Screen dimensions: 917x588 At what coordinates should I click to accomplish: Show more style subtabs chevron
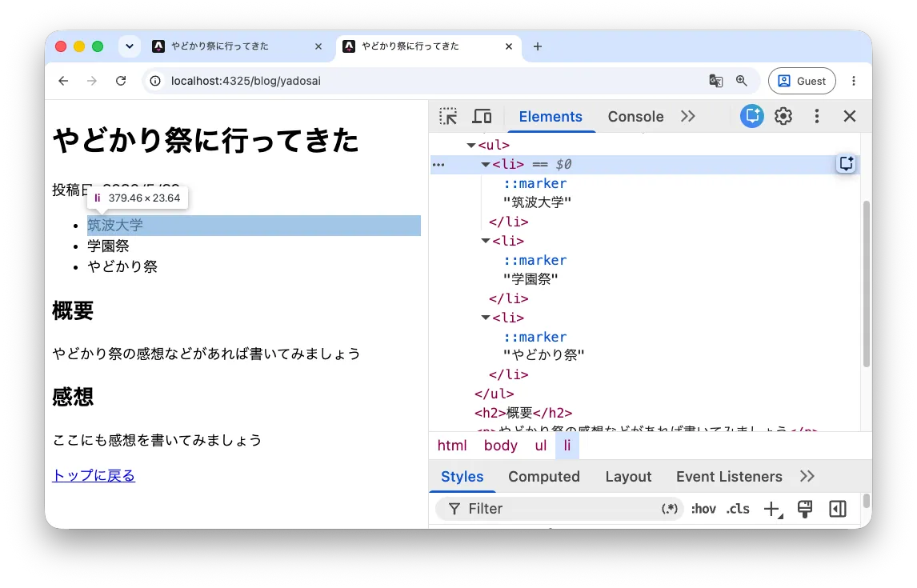tap(807, 476)
